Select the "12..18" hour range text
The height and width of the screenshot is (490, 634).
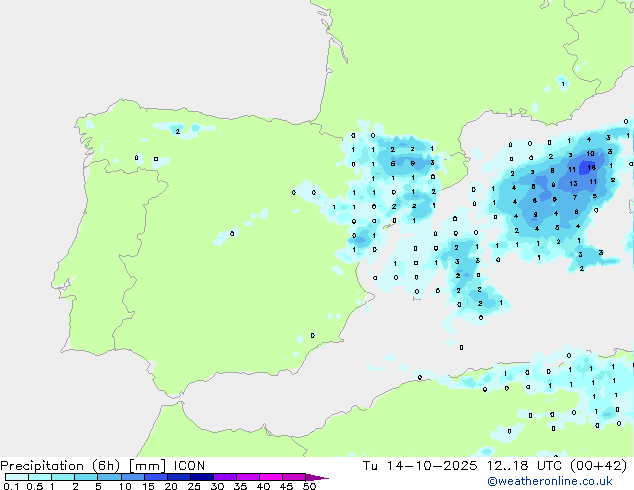click(507, 466)
